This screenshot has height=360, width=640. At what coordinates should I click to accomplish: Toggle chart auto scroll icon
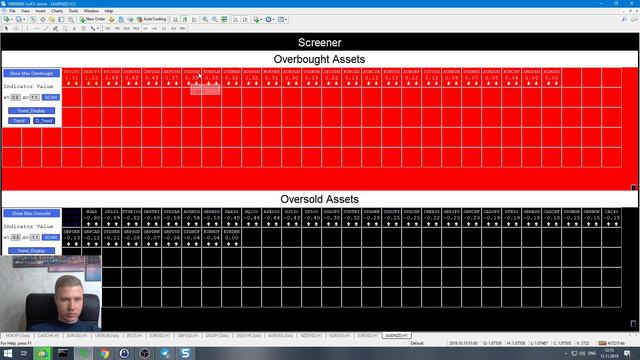point(236,19)
